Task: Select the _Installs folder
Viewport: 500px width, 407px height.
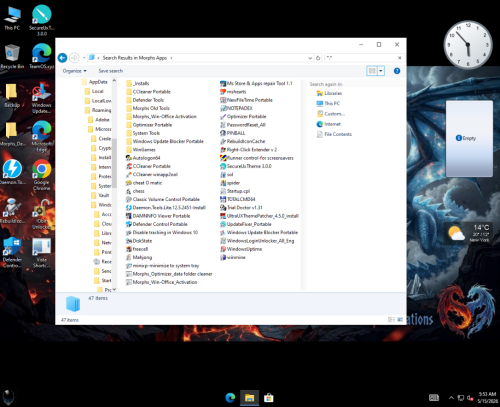Action: (x=138, y=83)
